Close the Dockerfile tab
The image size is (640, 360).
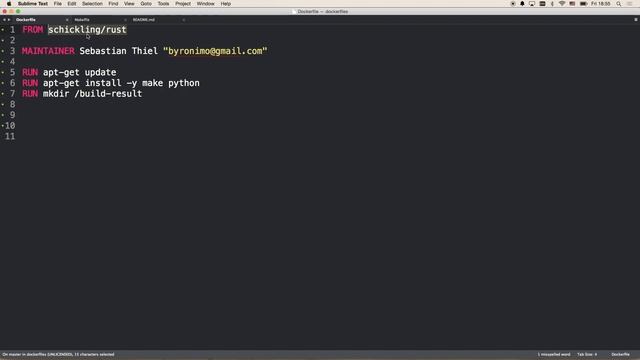(67, 20)
